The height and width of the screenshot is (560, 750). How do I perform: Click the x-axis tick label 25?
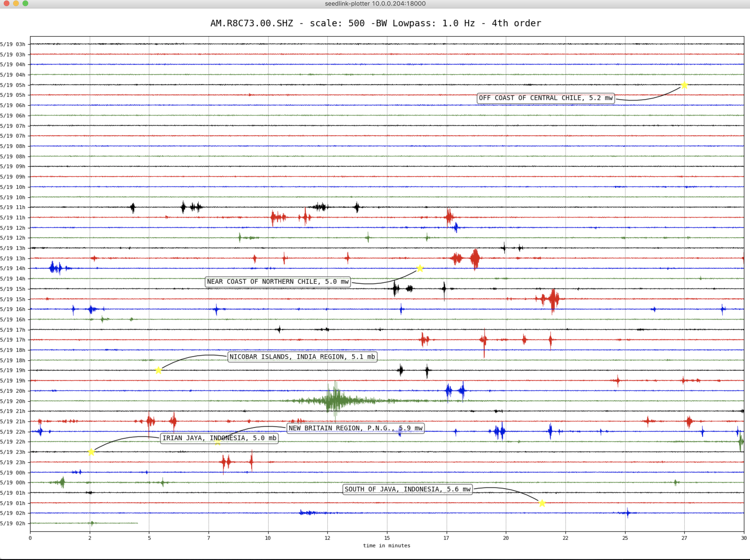coord(625,538)
